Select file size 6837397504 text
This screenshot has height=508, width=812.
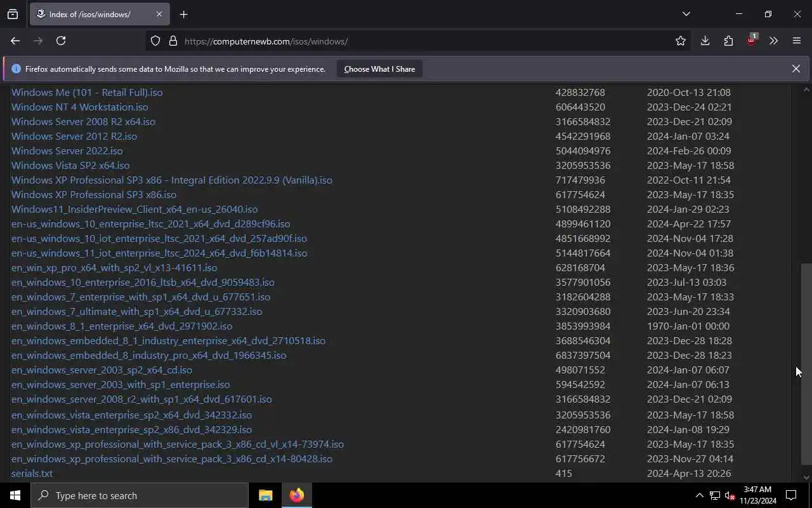(x=583, y=355)
